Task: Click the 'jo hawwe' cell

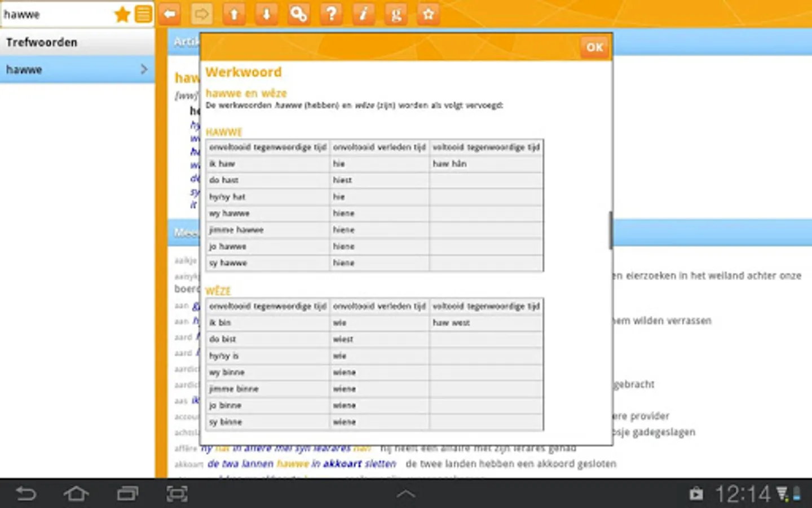Action: (268, 247)
